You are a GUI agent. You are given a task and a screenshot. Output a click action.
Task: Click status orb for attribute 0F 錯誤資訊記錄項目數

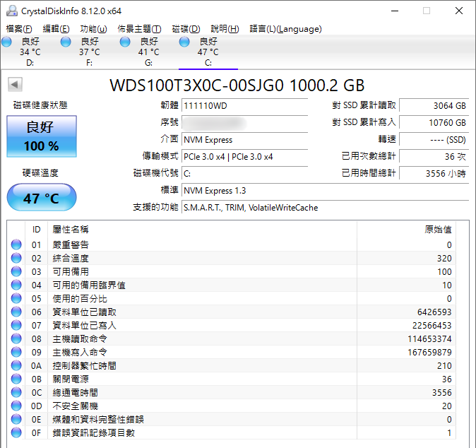point(16,432)
